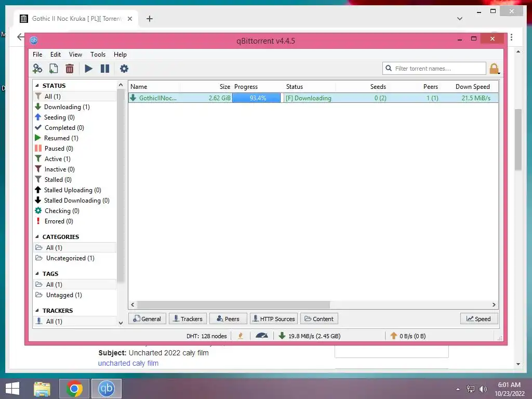Image resolution: width=532 pixels, height=399 pixels.
Task: Click the Windows Start button
Action: (x=12, y=389)
